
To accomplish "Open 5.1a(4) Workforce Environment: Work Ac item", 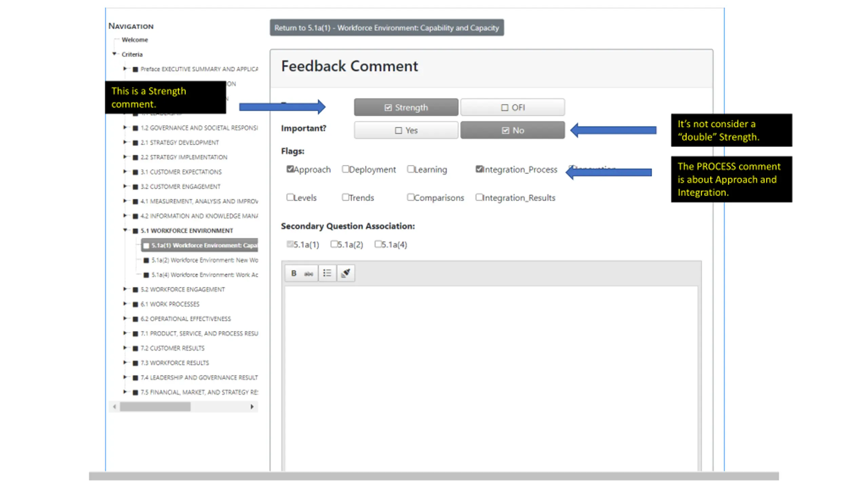I will [x=204, y=275].
